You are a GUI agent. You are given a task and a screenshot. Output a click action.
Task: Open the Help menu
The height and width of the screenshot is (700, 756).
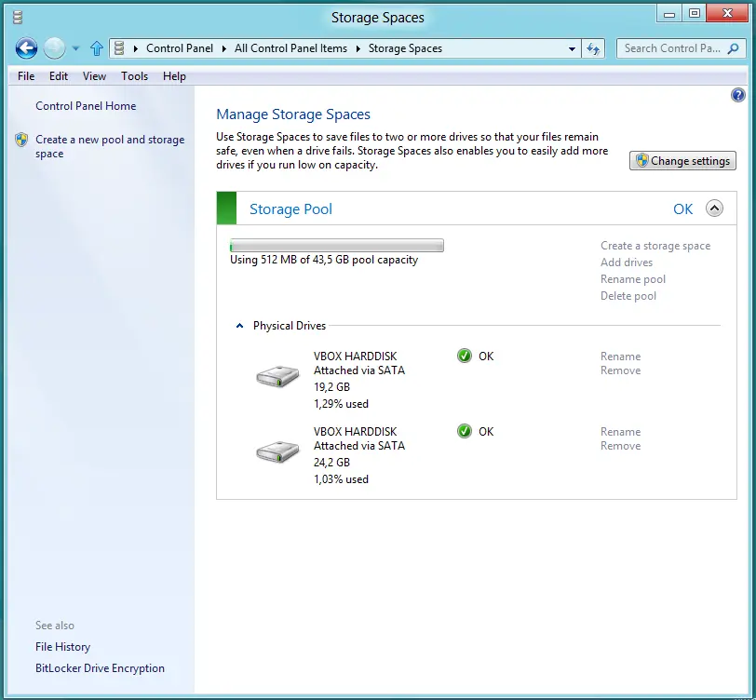174,76
